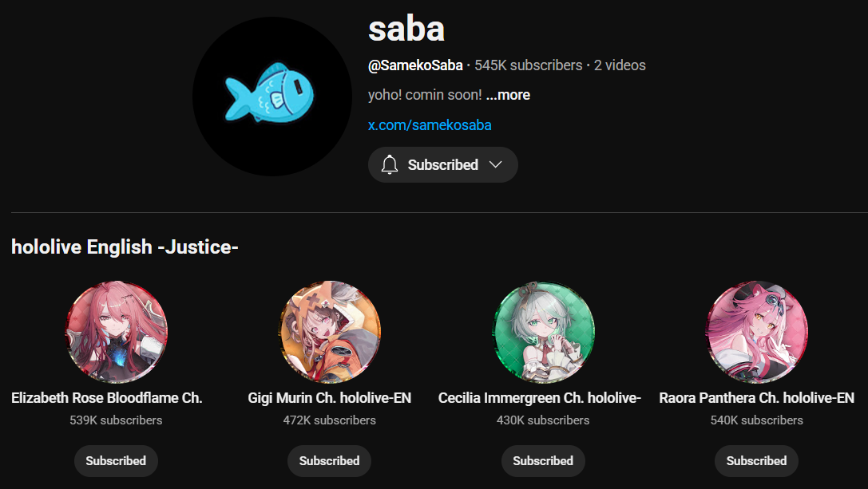The height and width of the screenshot is (489, 868).
Task: Click the @SamekoSaba channel handle
Action: [x=415, y=65]
